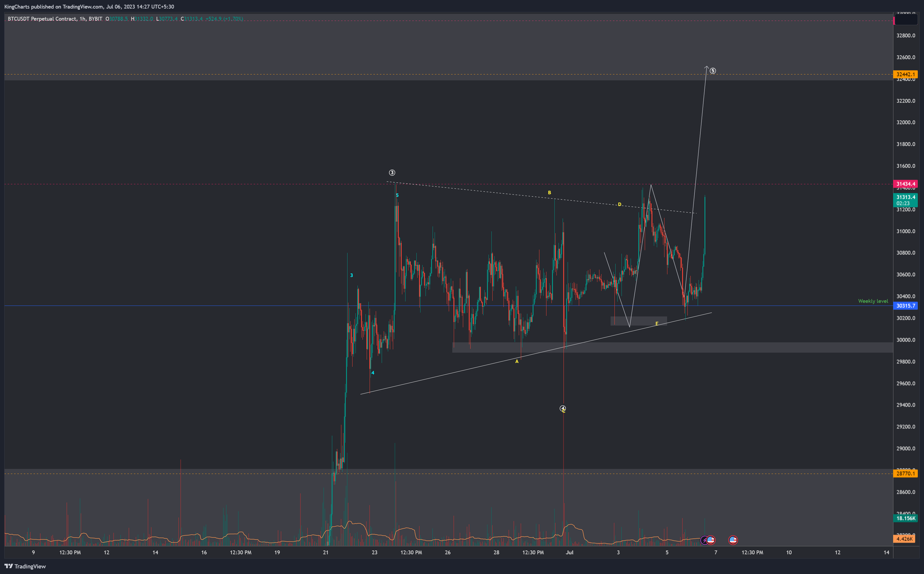The width and height of the screenshot is (924, 574).
Task: Click the orange 32442.1 price label
Action: 906,74
